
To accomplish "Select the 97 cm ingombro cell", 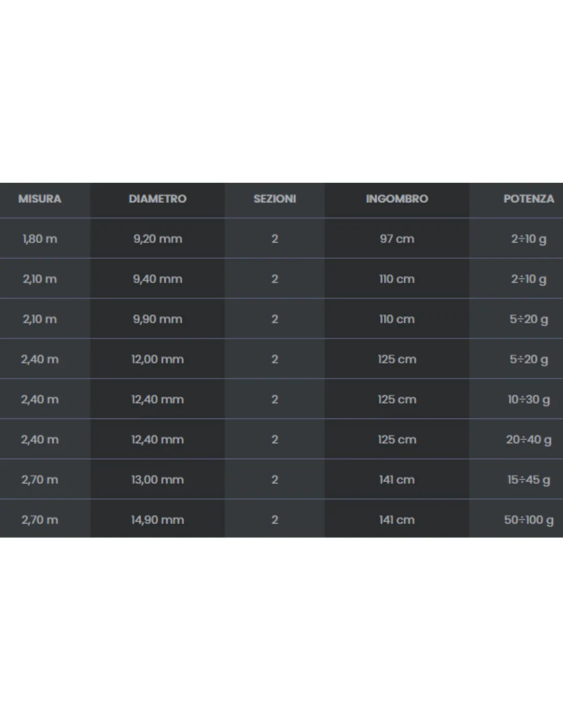I will [x=397, y=239].
